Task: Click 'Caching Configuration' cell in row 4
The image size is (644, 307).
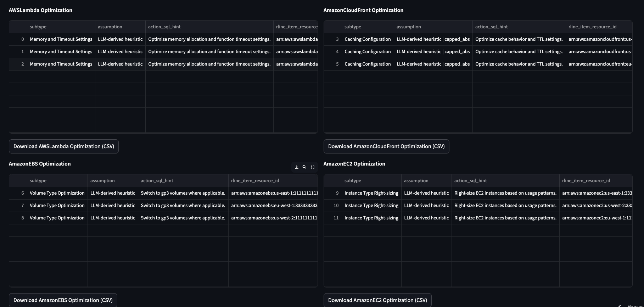Action: click(x=368, y=52)
